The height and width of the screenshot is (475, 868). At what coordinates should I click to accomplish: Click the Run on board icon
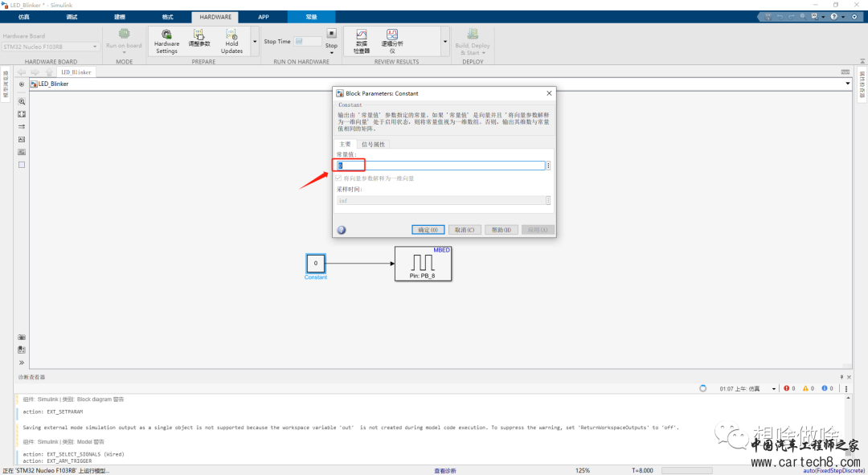pos(124,35)
